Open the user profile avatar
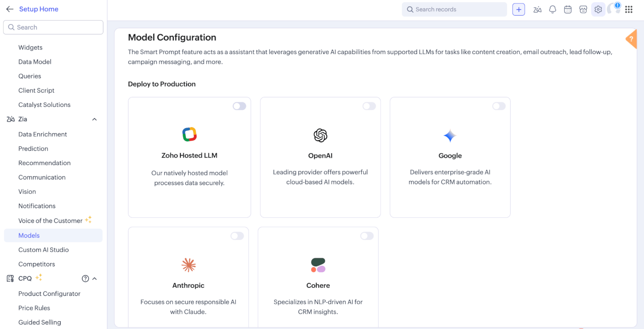The width and height of the screenshot is (644, 329). click(613, 9)
